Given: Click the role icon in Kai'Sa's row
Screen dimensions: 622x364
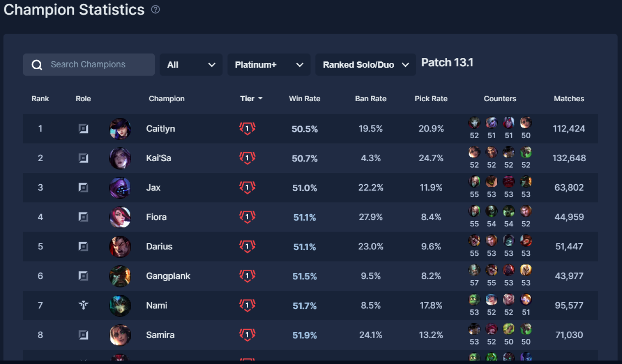Looking at the screenshot, I should (83, 158).
